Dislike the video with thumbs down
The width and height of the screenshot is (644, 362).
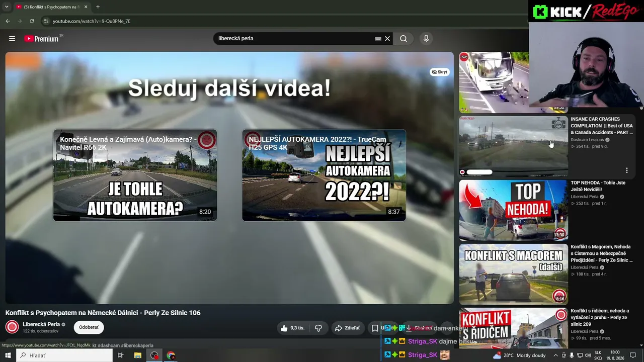tap(318, 328)
